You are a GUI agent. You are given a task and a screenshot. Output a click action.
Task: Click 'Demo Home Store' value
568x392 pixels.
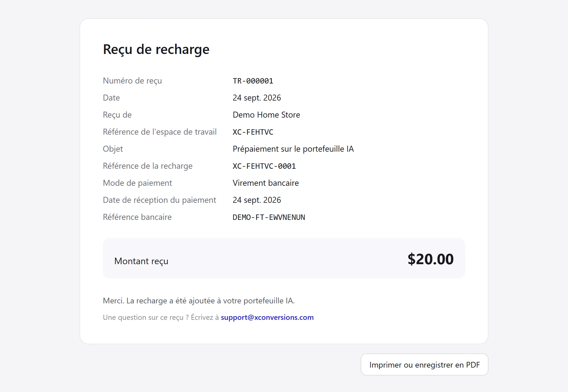click(266, 115)
